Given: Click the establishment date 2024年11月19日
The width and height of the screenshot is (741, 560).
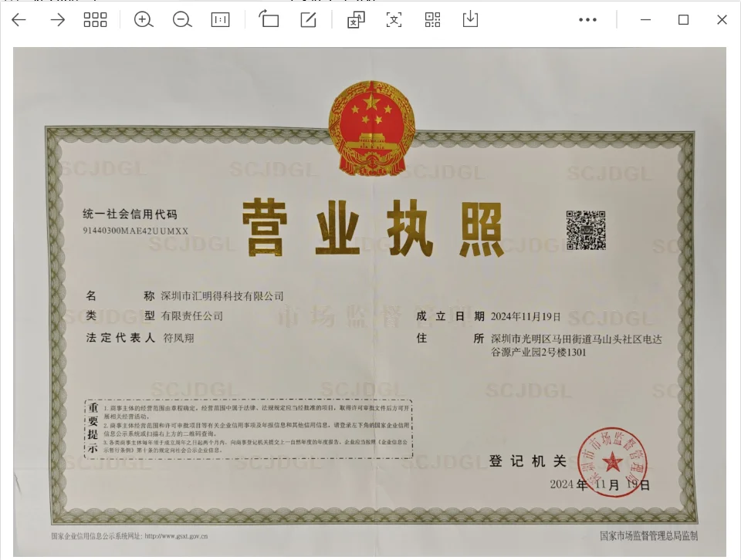Looking at the screenshot, I should (526, 316).
